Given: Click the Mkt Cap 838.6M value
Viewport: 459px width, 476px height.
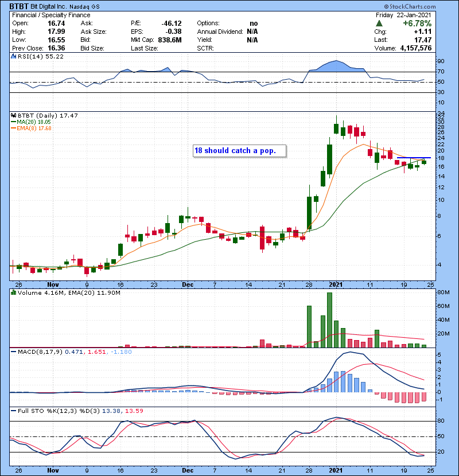Looking at the screenshot, I should point(170,40).
